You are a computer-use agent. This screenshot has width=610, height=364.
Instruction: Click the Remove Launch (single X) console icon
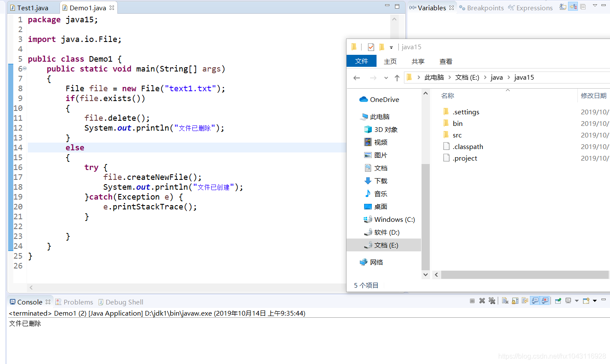(482, 301)
